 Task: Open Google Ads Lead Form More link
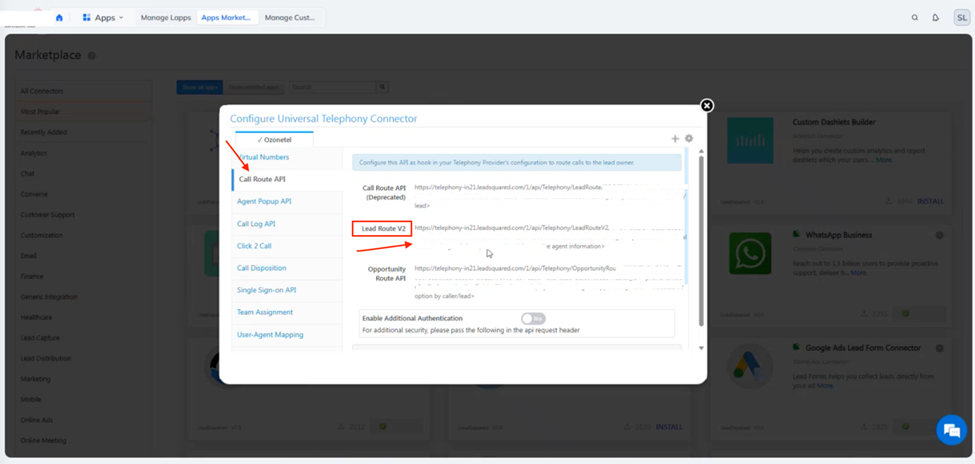pyautogui.click(x=825, y=386)
